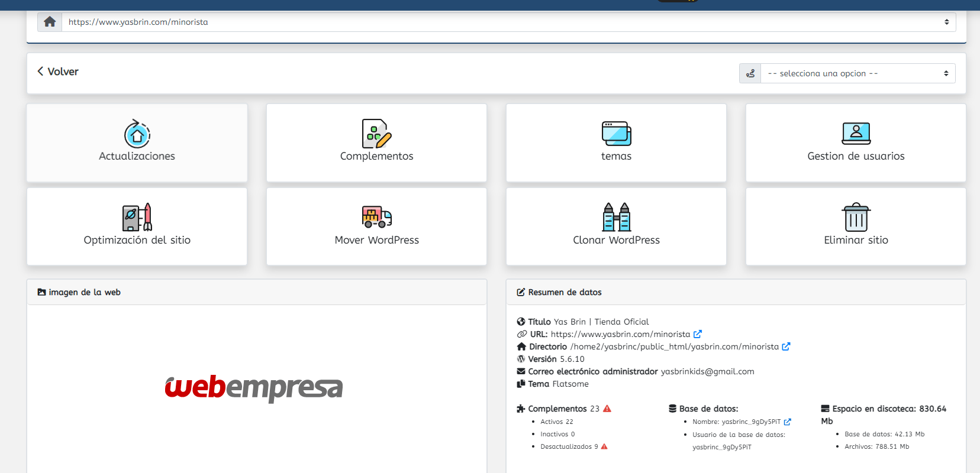Click the link icon next to URL

(522, 334)
